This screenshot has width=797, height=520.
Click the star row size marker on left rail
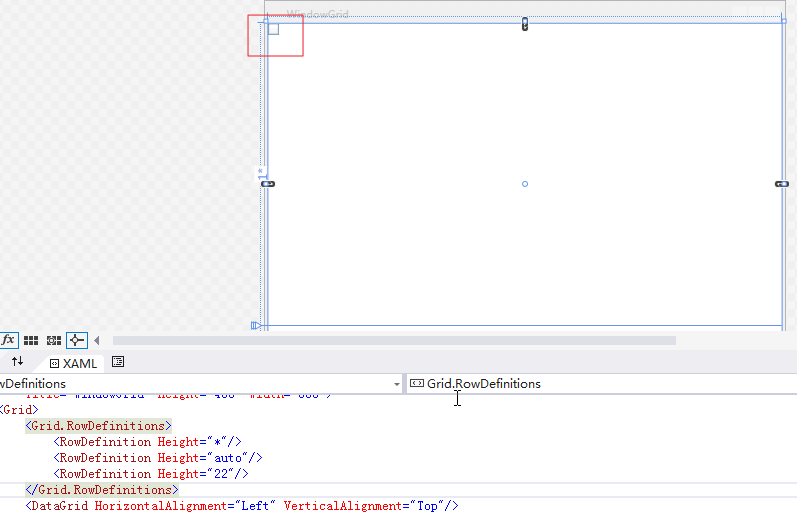point(261,172)
